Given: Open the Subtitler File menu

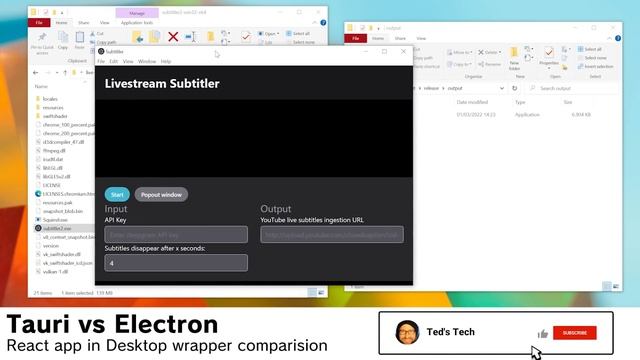Looking at the screenshot, I should (x=101, y=61).
